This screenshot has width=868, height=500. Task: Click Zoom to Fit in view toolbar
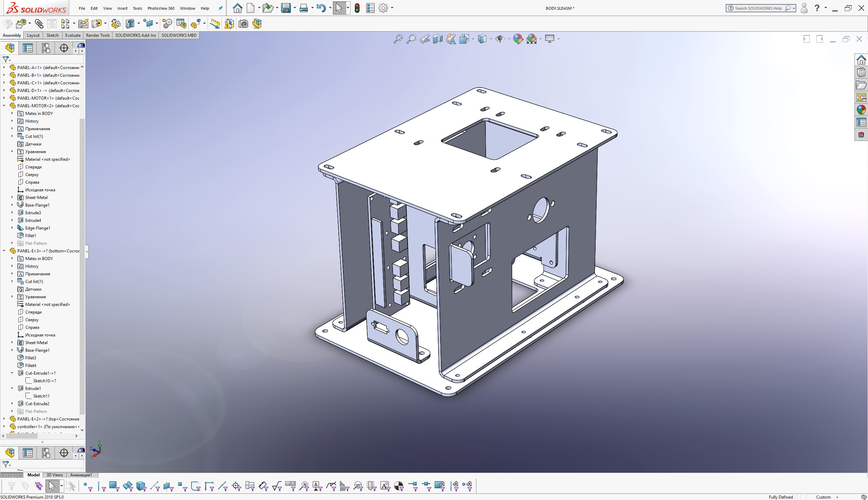tap(398, 39)
